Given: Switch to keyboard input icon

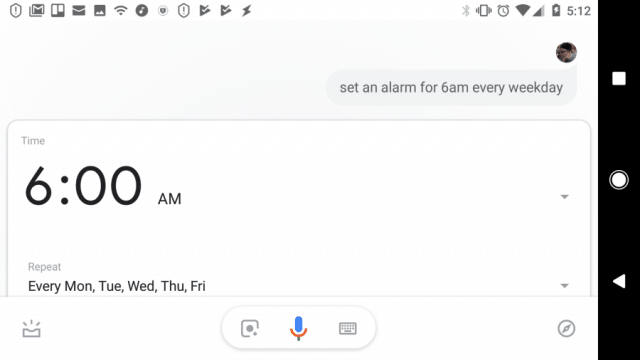Looking at the screenshot, I should (x=348, y=329).
